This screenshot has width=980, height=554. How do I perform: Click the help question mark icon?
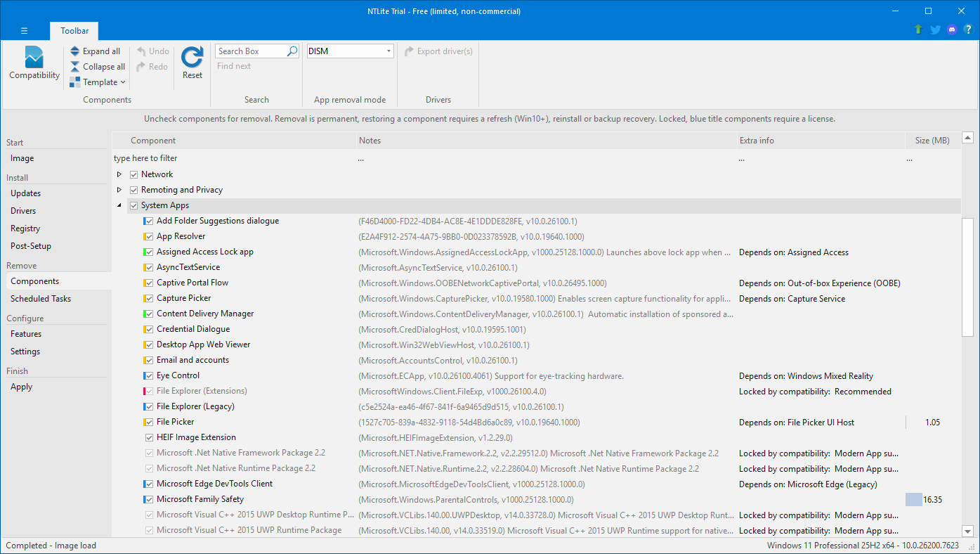coord(968,30)
